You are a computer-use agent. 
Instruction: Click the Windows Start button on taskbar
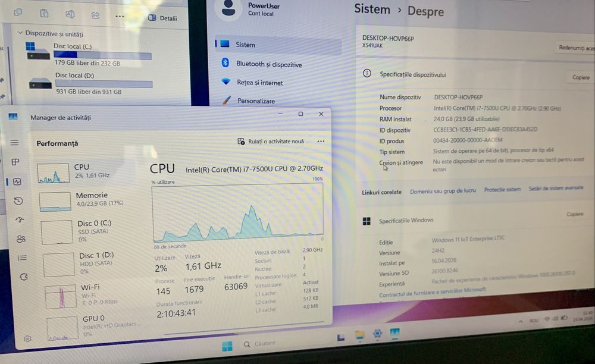click(227, 346)
